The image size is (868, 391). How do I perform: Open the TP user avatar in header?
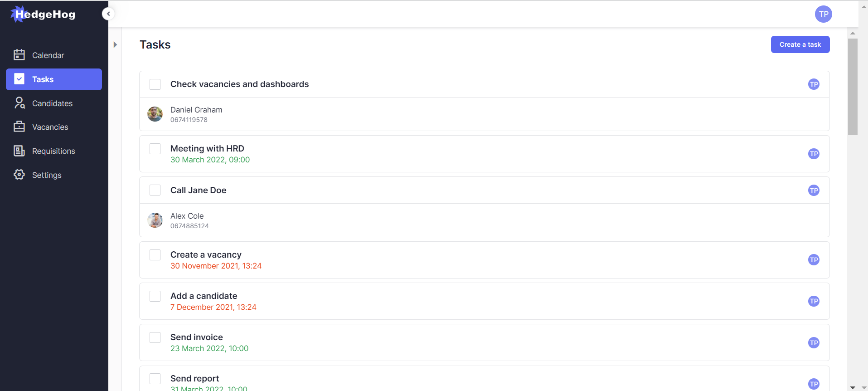[x=823, y=14]
